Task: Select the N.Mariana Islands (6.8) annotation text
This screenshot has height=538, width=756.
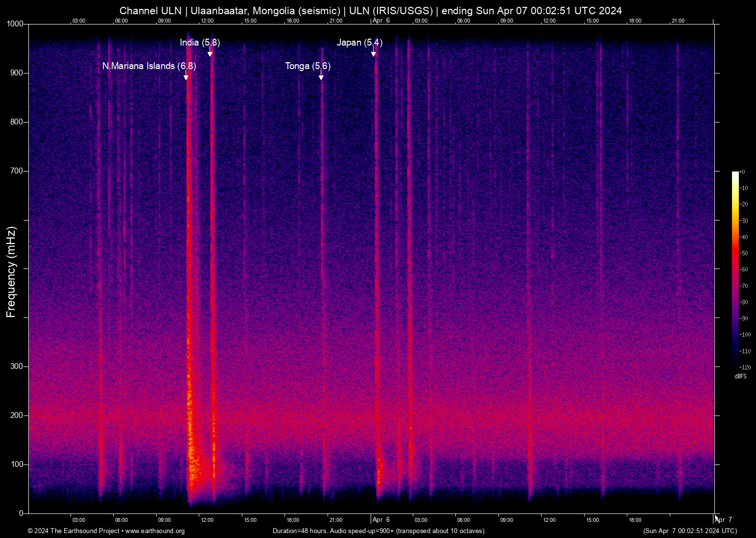Action: click(149, 66)
